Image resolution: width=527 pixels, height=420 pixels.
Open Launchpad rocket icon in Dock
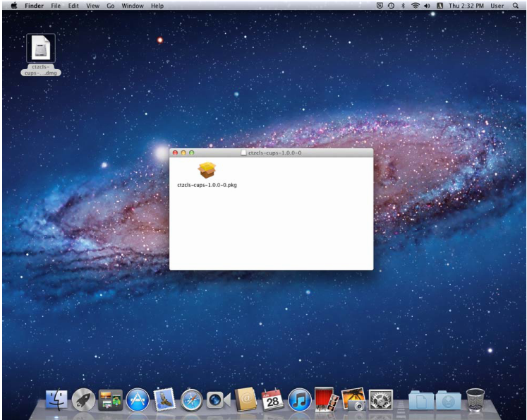(x=83, y=400)
